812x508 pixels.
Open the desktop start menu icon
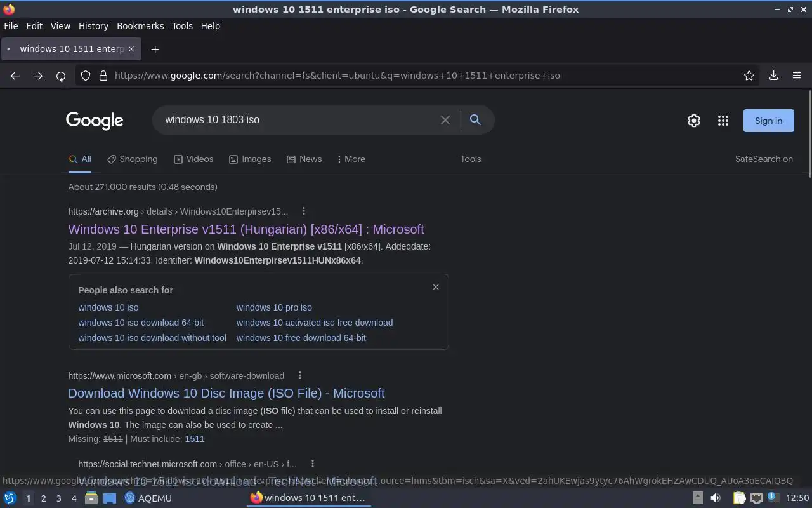pyautogui.click(x=10, y=498)
